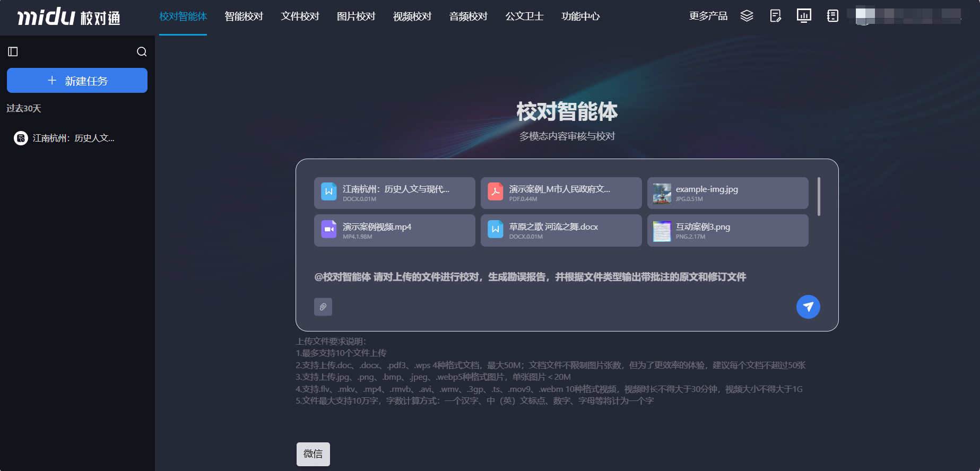Click the Word icon of 江南杭州 file

pos(329,191)
